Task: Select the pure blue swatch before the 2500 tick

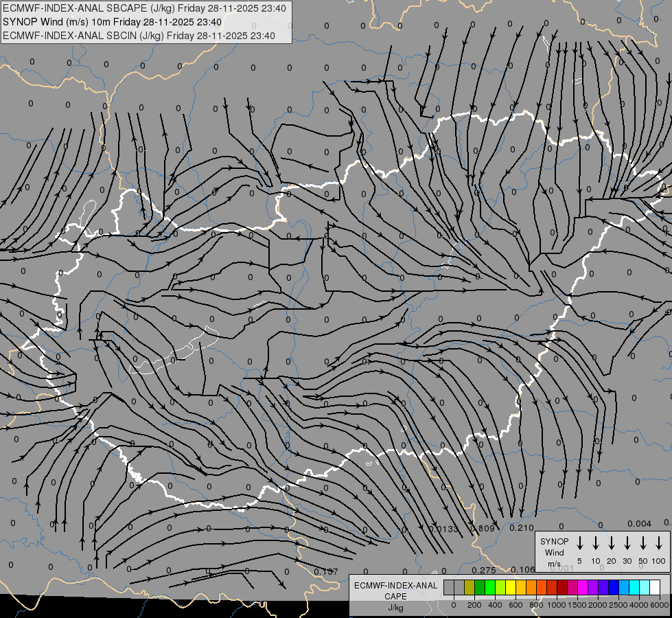Action: click(614, 587)
